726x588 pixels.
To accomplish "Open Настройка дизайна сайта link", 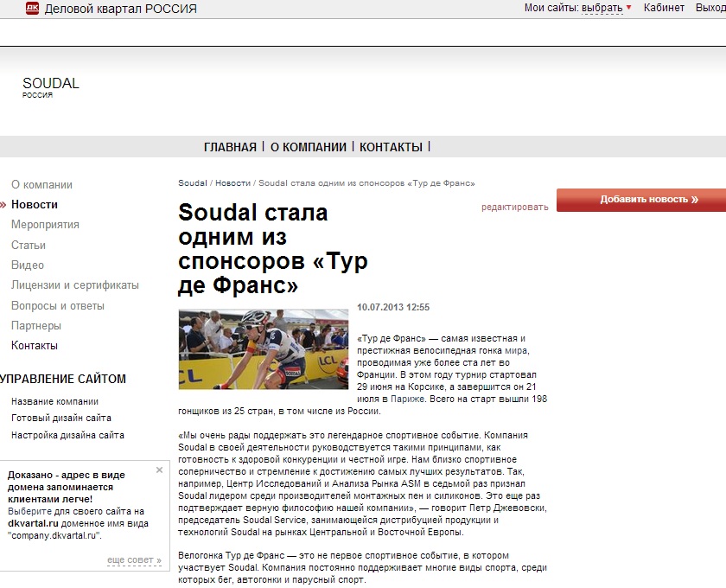I will pos(67,436).
